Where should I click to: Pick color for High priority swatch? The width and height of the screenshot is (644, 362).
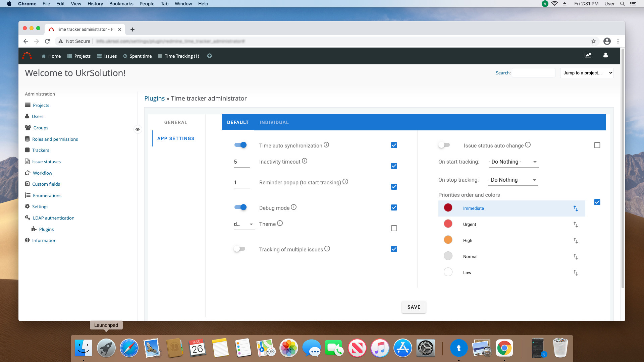pos(448,240)
